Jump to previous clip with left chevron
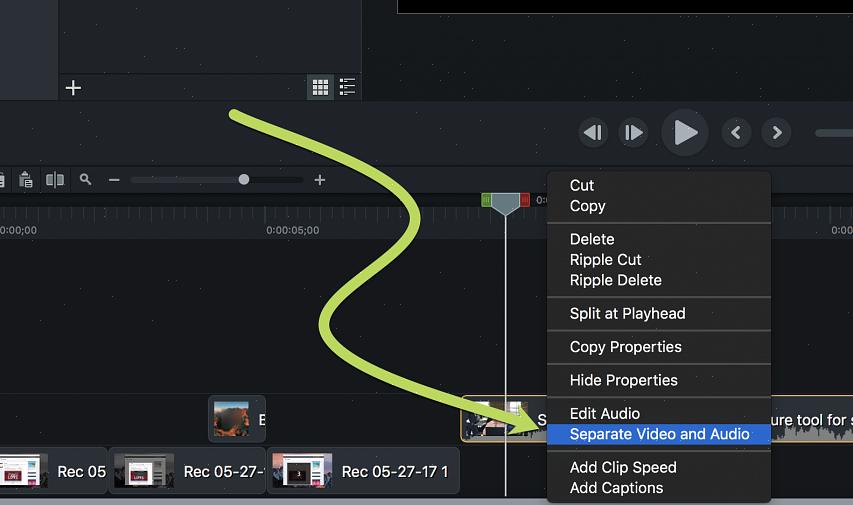853x505 pixels. [737, 132]
